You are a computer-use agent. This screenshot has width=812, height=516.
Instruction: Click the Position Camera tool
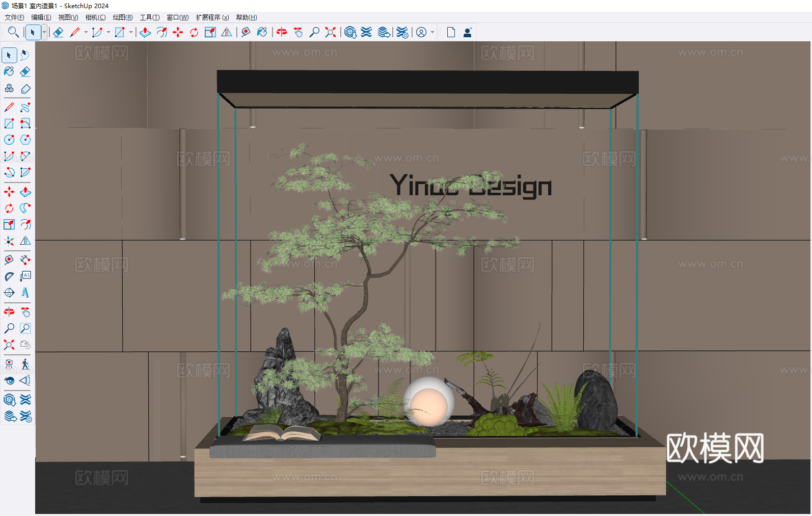tap(9, 364)
